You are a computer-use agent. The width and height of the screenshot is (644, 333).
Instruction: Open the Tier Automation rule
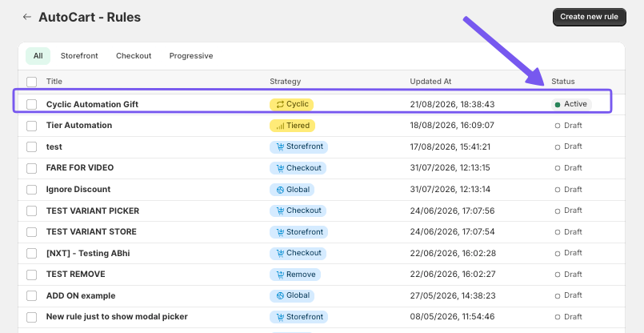point(79,126)
